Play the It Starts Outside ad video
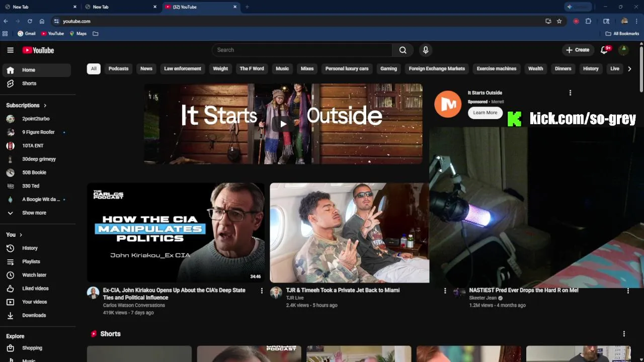This screenshot has width=644, height=362. coord(283,124)
